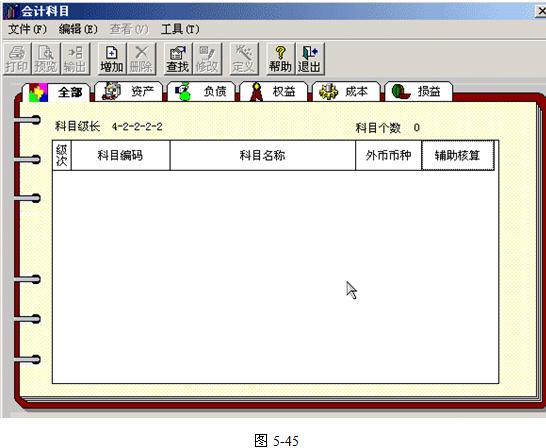This screenshot has height=448, width=546.
Task: Click the 查找 (Find) toolbar icon
Action: [x=177, y=59]
